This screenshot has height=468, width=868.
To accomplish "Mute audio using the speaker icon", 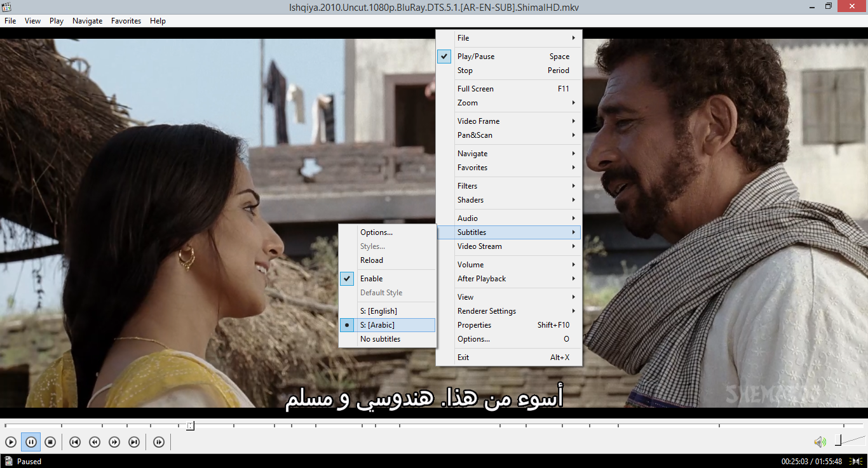I will click(820, 442).
